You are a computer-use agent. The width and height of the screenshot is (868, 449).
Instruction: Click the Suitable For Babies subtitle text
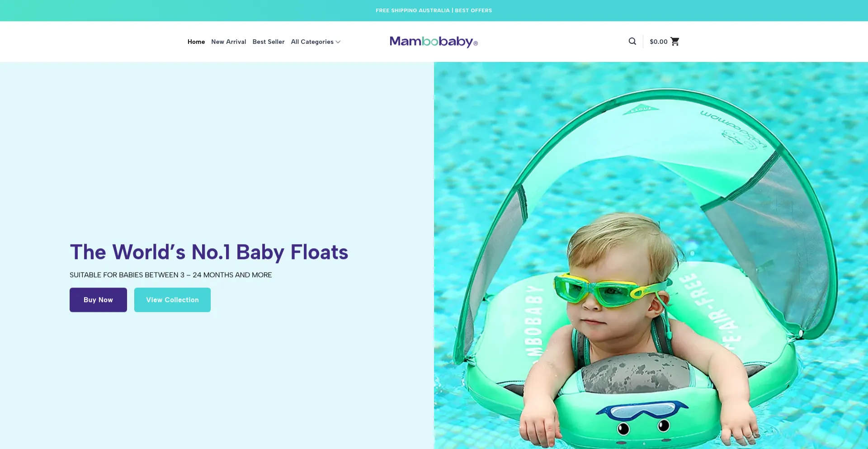click(171, 275)
